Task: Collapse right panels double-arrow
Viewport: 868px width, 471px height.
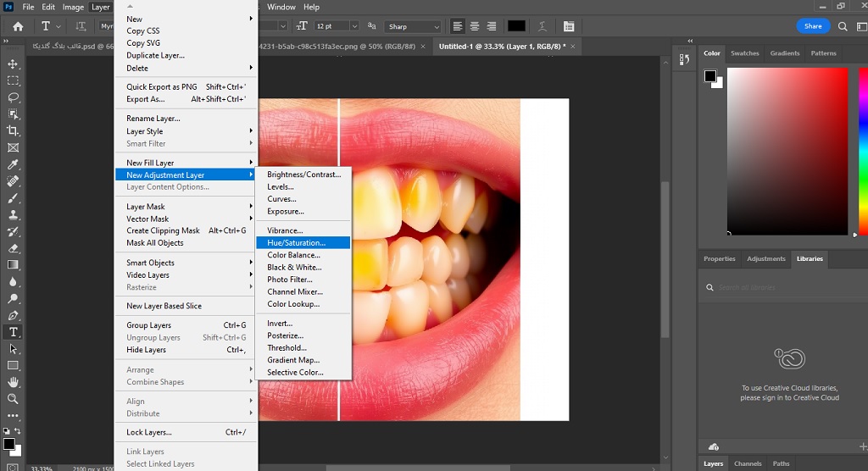Action: pyautogui.click(x=690, y=41)
